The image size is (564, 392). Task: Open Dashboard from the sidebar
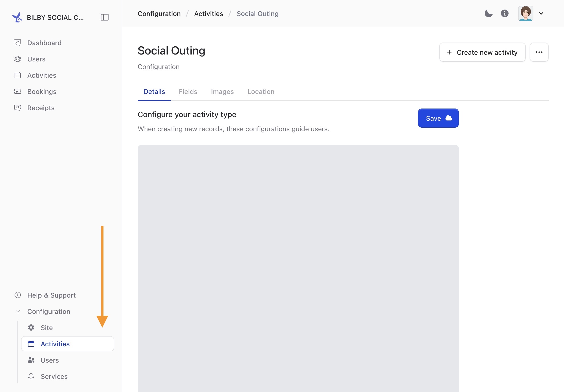[44, 43]
